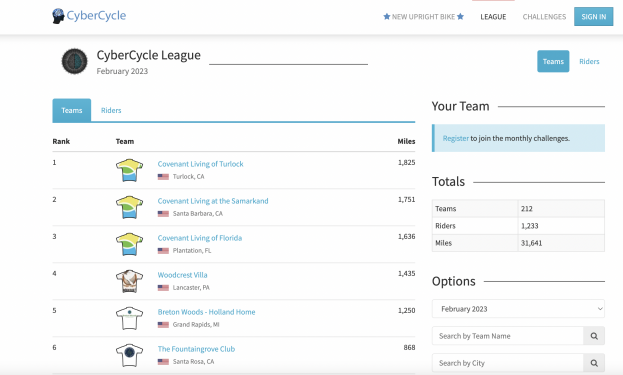Focus the Search by Team Name field
This screenshot has height=375, width=623.
508,336
